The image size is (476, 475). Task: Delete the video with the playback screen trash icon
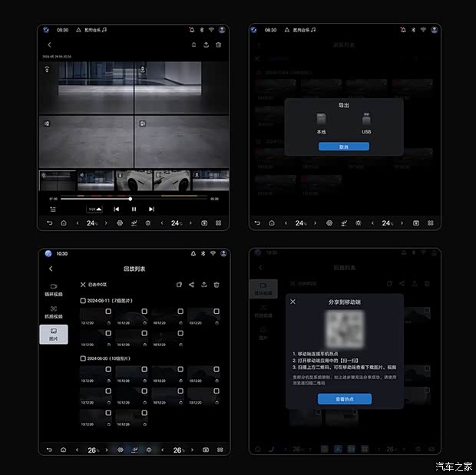click(218, 45)
